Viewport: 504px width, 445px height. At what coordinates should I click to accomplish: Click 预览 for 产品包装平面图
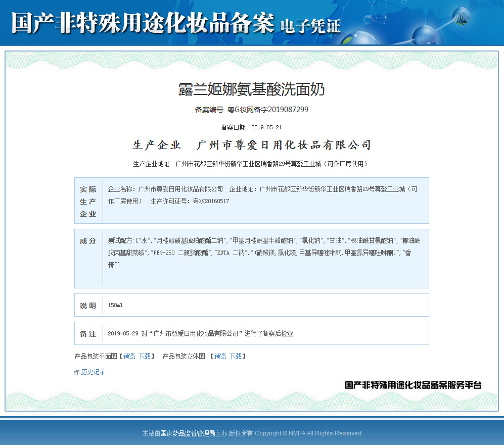tap(129, 356)
